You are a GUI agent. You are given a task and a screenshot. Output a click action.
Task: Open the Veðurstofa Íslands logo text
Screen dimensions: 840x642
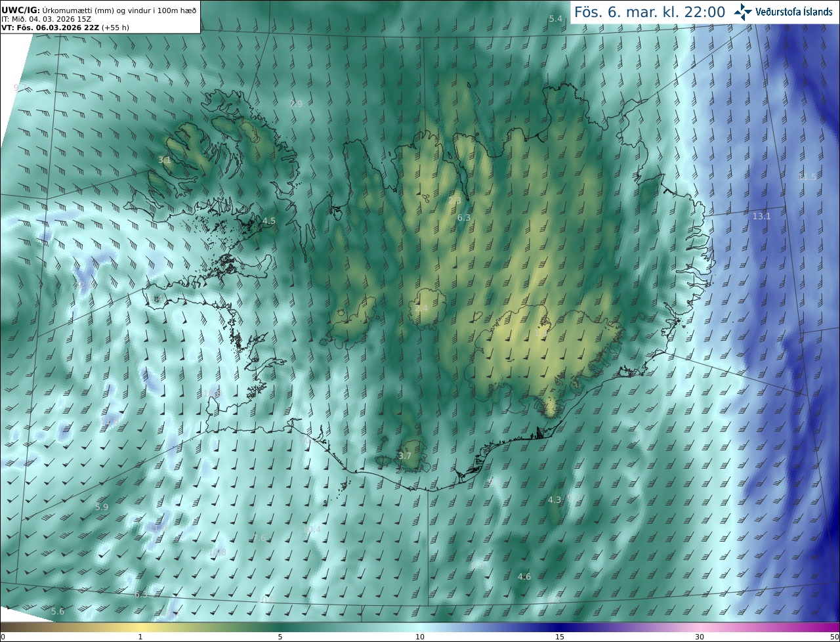794,12
